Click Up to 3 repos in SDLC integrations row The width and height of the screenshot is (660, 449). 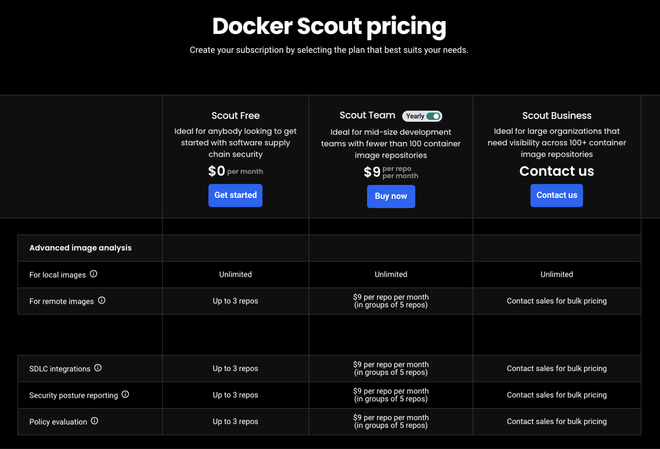pos(236,369)
